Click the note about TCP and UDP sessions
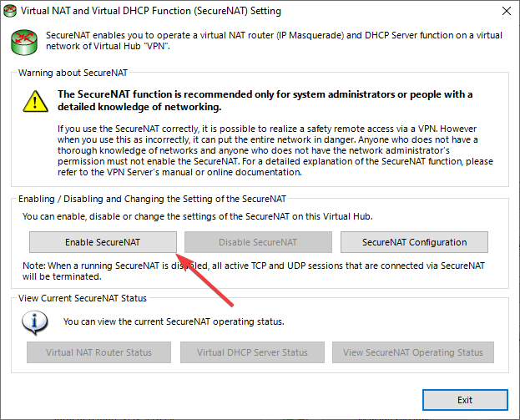This screenshot has height=420, width=520. pos(254,270)
